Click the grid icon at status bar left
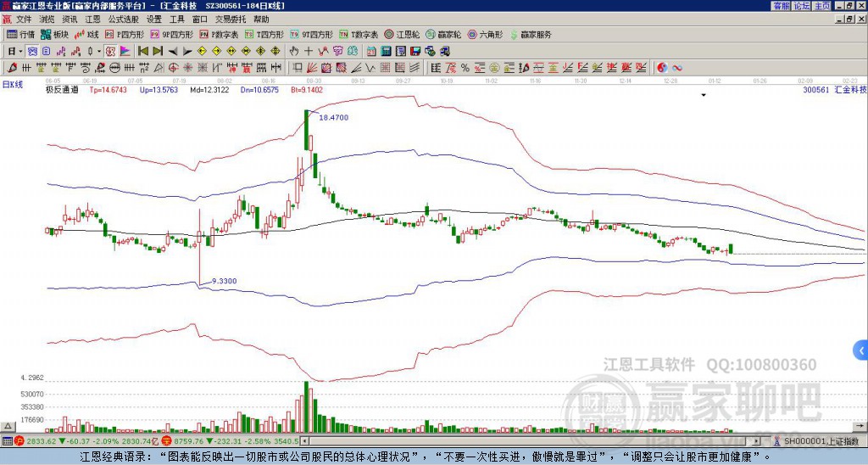The width and height of the screenshot is (868, 465). tap(7, 441)
